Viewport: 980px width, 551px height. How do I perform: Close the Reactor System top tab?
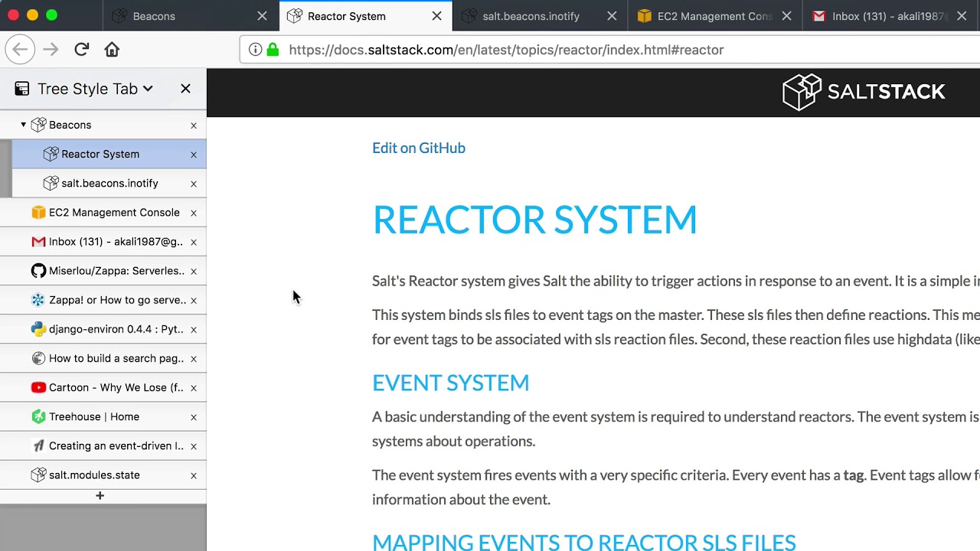(436, 16)
